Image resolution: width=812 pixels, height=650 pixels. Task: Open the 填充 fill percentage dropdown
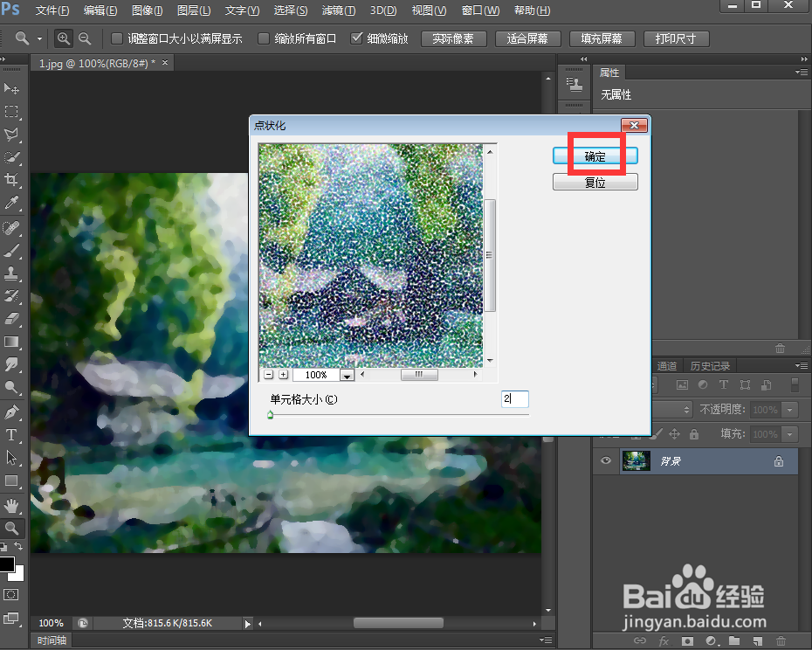789,433
